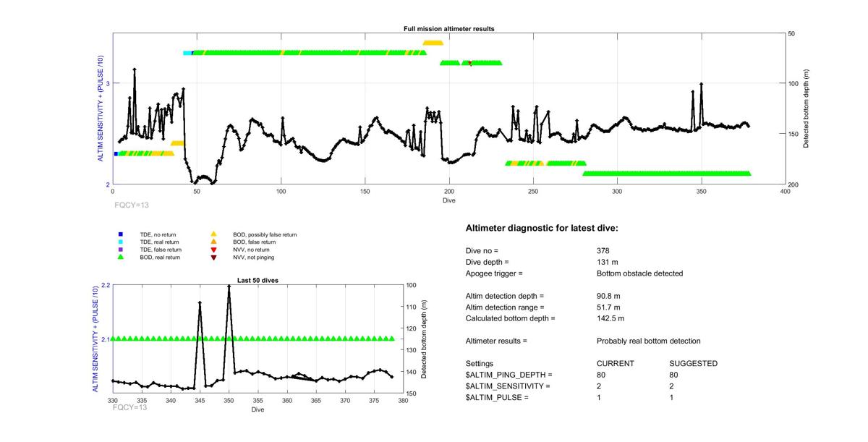Click the 'Altim detection range =' label
Viewport: 868px width, 442px height.
[x=505, y=307]
